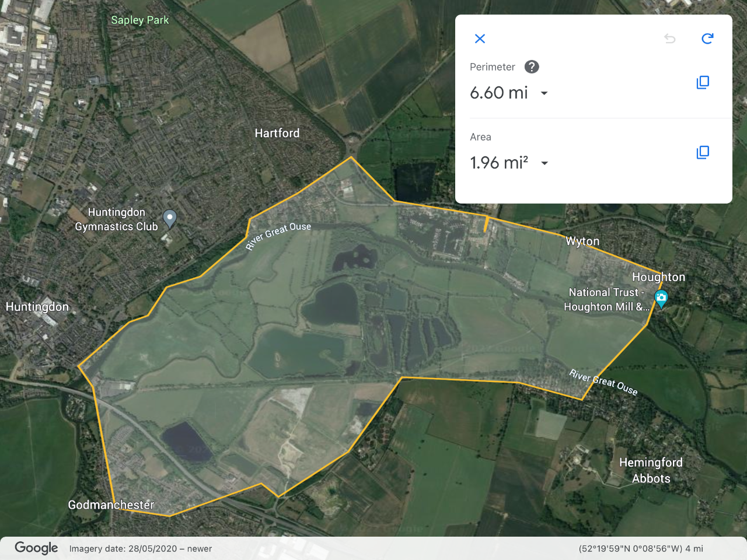Viewport: 747px width, 560px height.
Task: Expand the area units dropdown arrow
Action: [x=544, y=163]
